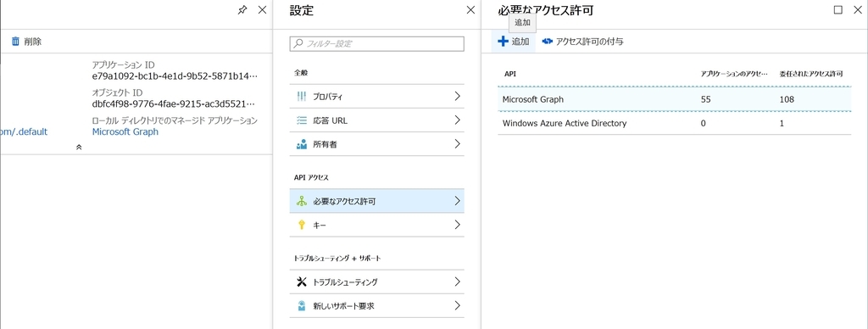Open the トラブルシューティング item

click(377, 282)
